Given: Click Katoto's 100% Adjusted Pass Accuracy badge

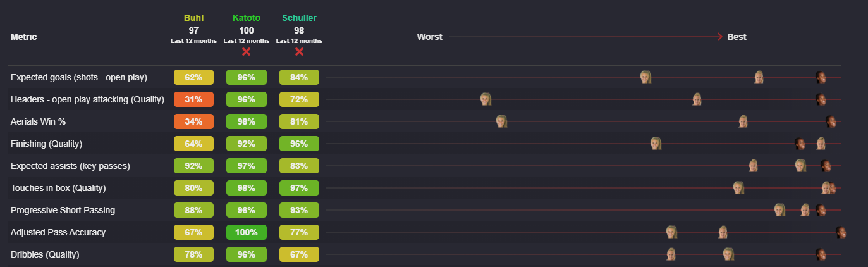Looking at the screenshot, I should [x=246, y=232].
